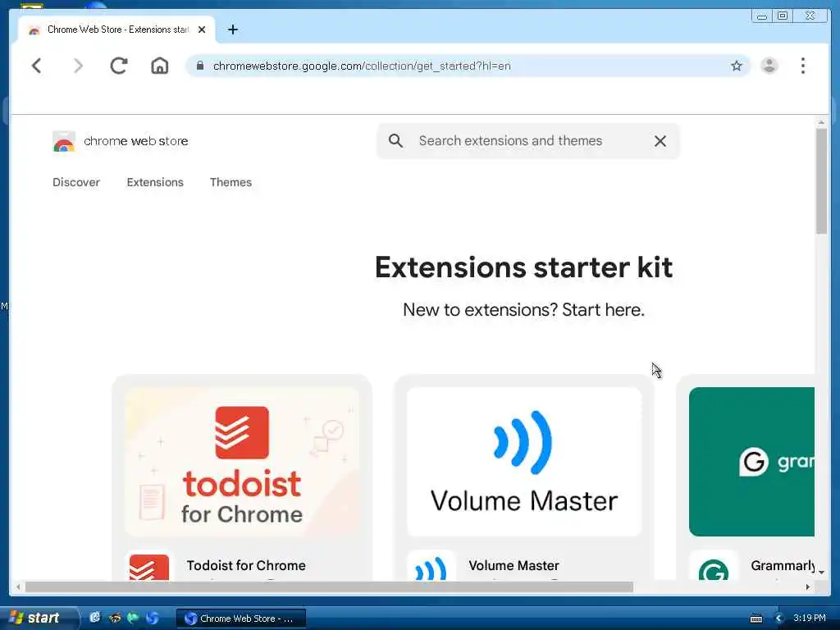Open the Volume Master banner image
The image size is (840, 630).
524,462
